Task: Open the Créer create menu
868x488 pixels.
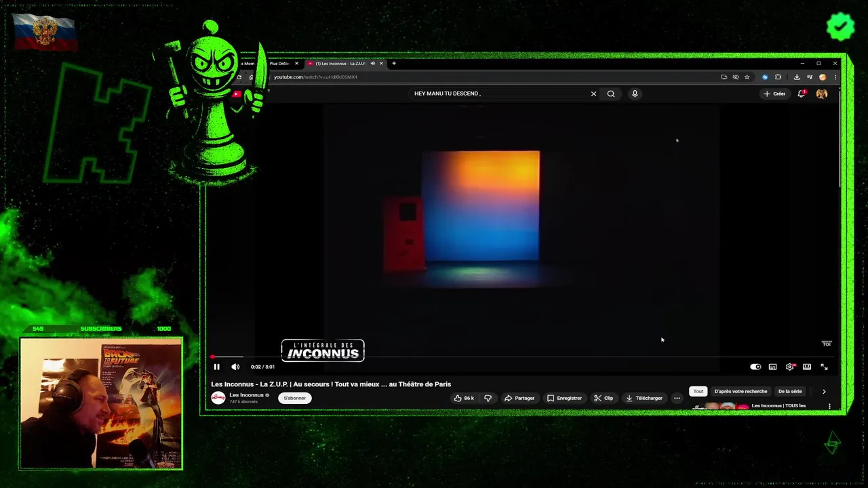Action: [x=774, y=94]
